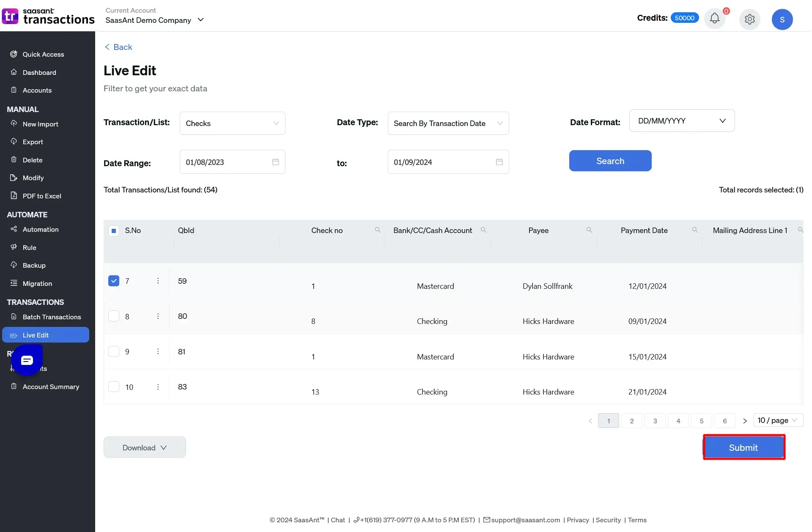The width and height of the screenshot is (812, 532).
Task: Click payment date 21/01/2024 cell
Action: (647, 392)
